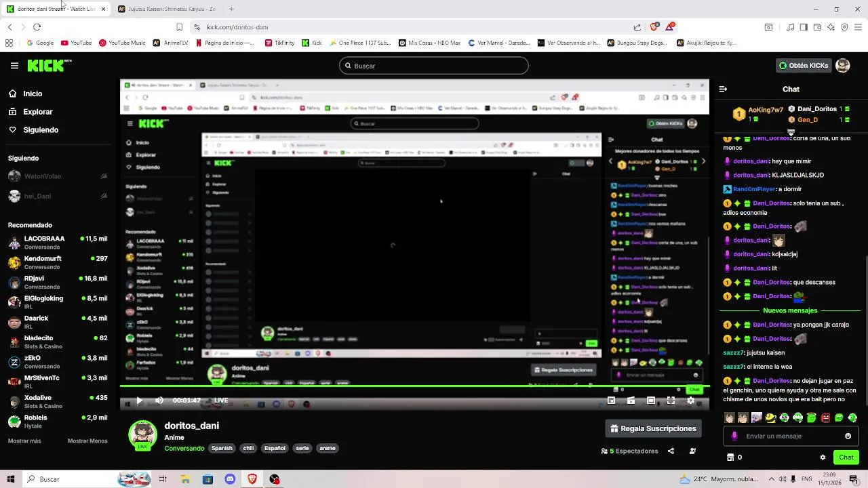Click the report user icon by viewers

click(x=692, y=451)
